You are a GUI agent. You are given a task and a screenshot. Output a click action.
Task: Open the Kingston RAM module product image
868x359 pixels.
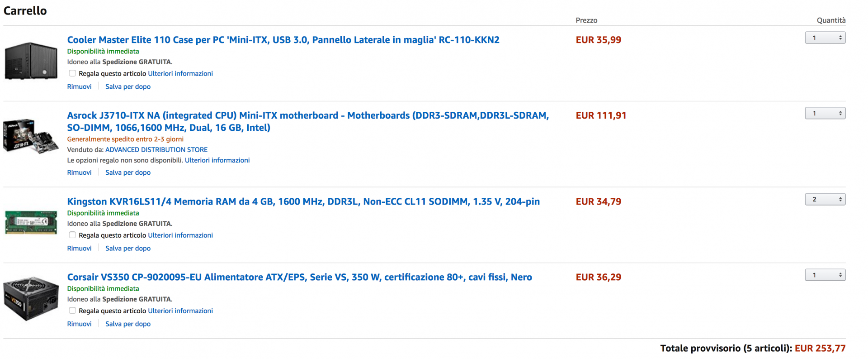pyautogui.click(x=31, y=222)
